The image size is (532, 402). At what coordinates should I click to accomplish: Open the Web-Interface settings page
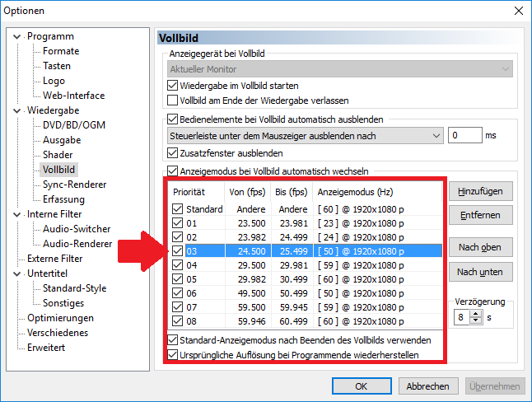tap(73, 96)
